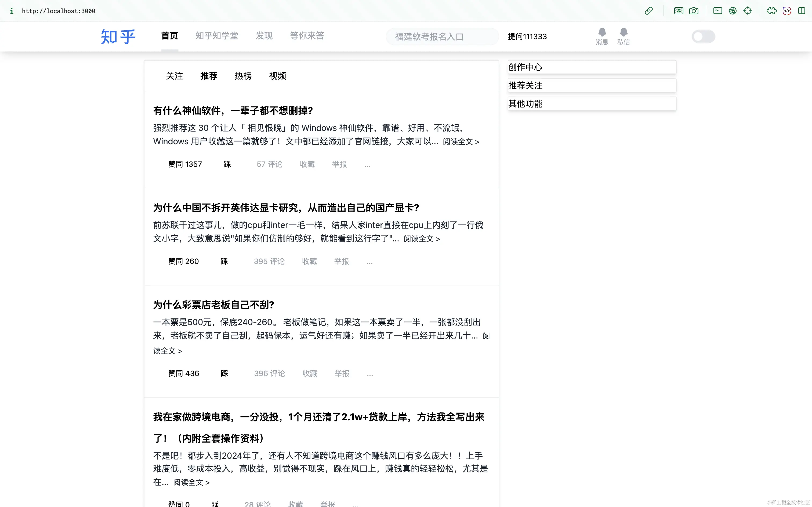Viewport: 812px width, 507px height.
Task: Click the globe network icon
Action: [733, 11]
